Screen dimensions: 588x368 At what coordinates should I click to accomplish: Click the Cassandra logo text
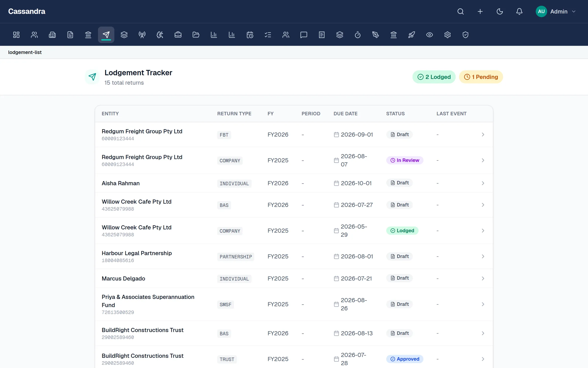[27, 12]
